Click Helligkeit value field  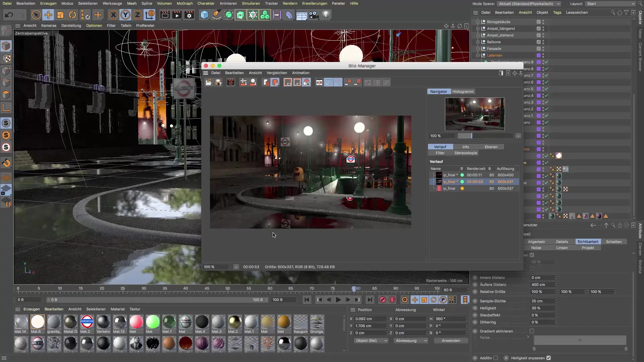click(544, 308)
